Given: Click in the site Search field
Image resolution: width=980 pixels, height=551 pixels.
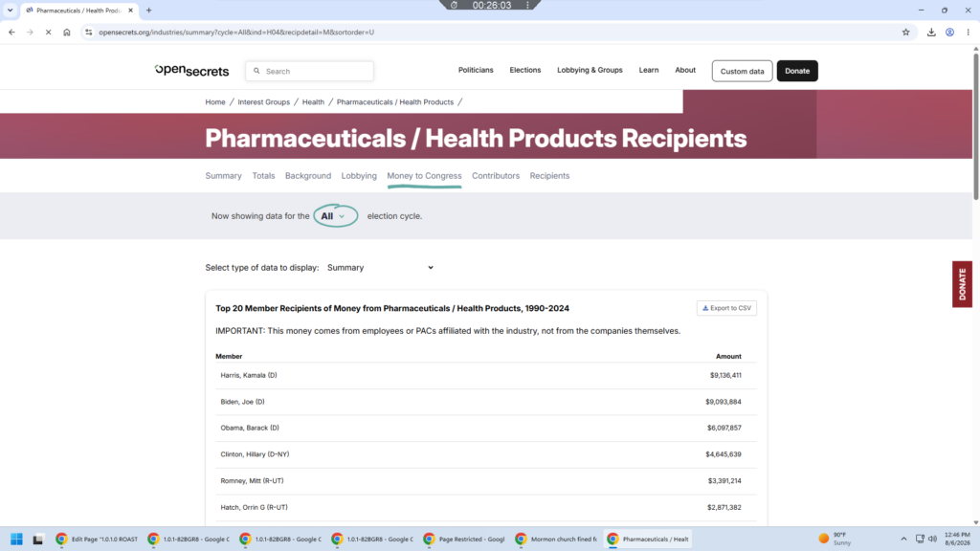Looking at the screenshot, I should click(x=309, y=71).
